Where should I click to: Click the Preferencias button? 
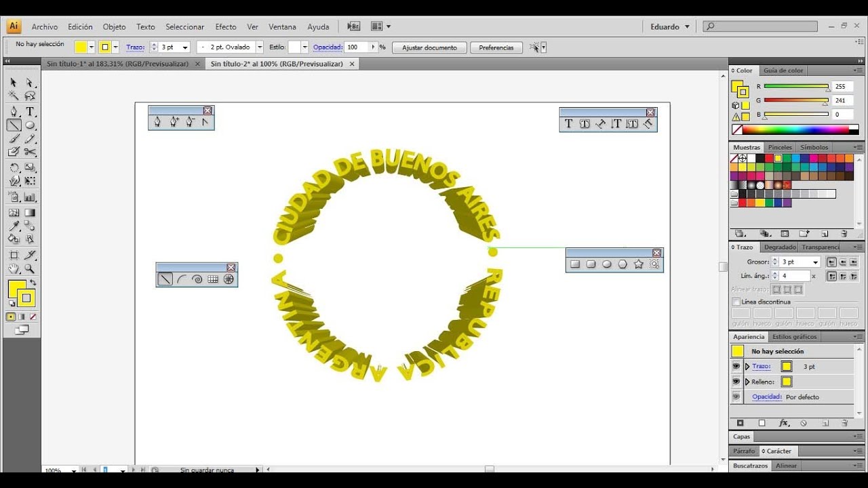tap(496, 47)
